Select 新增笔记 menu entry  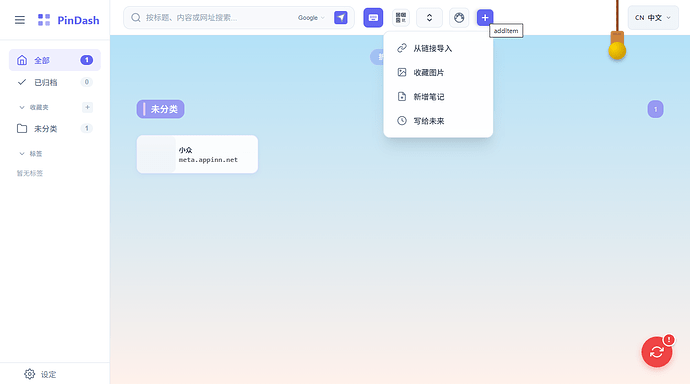point(438,97)
